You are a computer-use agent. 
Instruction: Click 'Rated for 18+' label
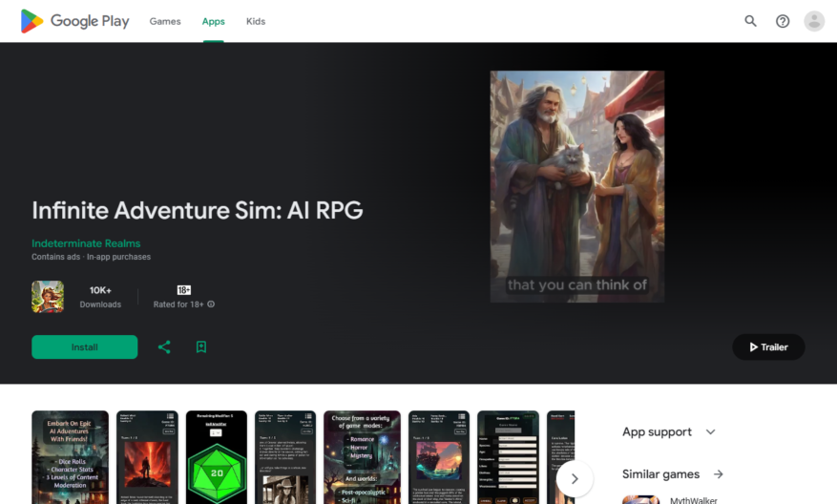[178, 304]
